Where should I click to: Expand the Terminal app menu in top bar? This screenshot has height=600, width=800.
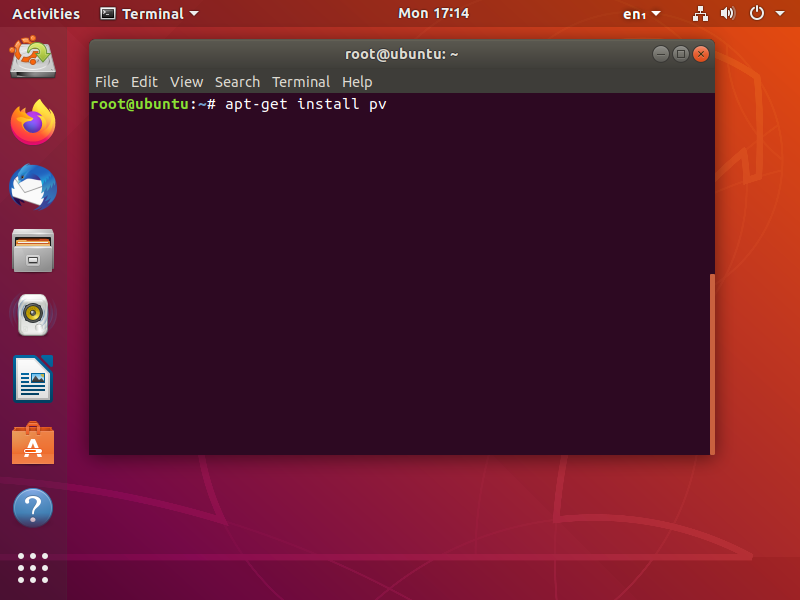click(x=149, y=14)
